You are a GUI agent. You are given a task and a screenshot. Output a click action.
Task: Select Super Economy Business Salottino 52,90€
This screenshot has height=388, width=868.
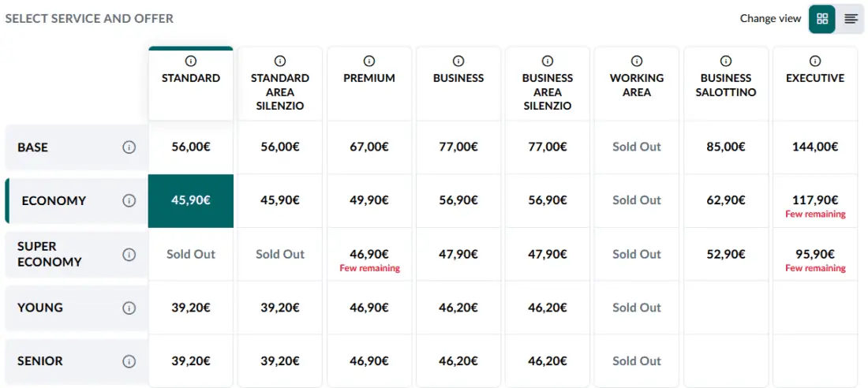point(726,254)
